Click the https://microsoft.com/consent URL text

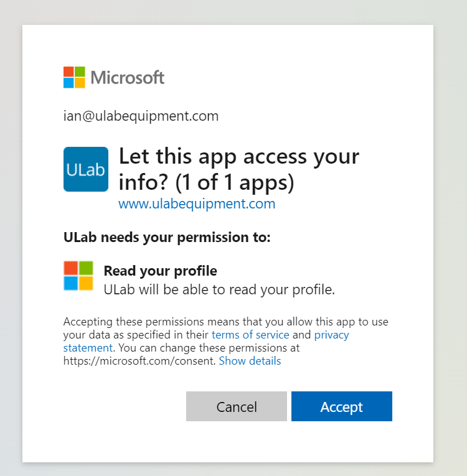tap(139, 361)
